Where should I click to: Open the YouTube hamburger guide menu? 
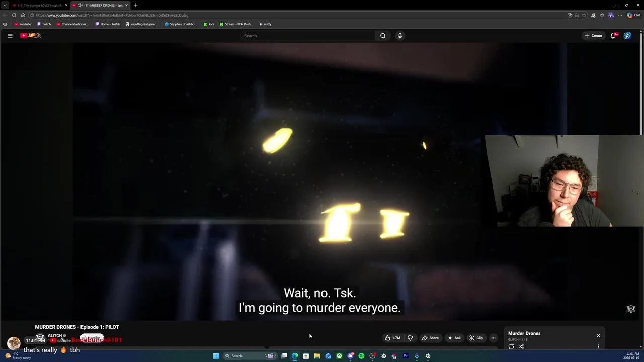(x=10, y=36)
